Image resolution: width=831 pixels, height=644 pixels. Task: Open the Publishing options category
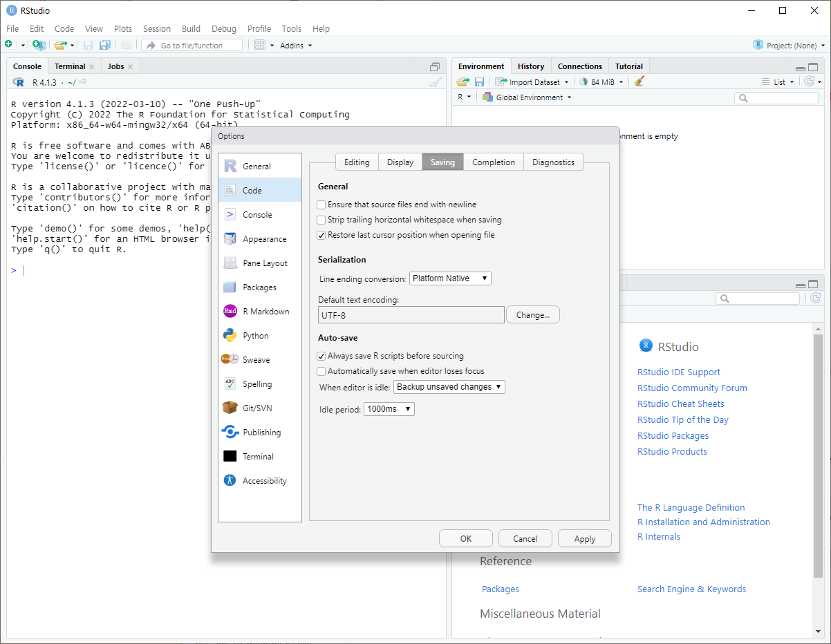260,433
